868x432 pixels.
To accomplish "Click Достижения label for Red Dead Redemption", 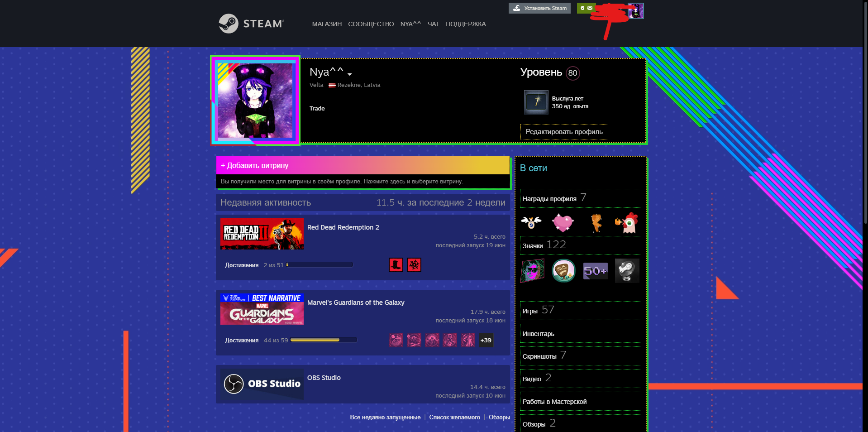I will click(242, 265).
